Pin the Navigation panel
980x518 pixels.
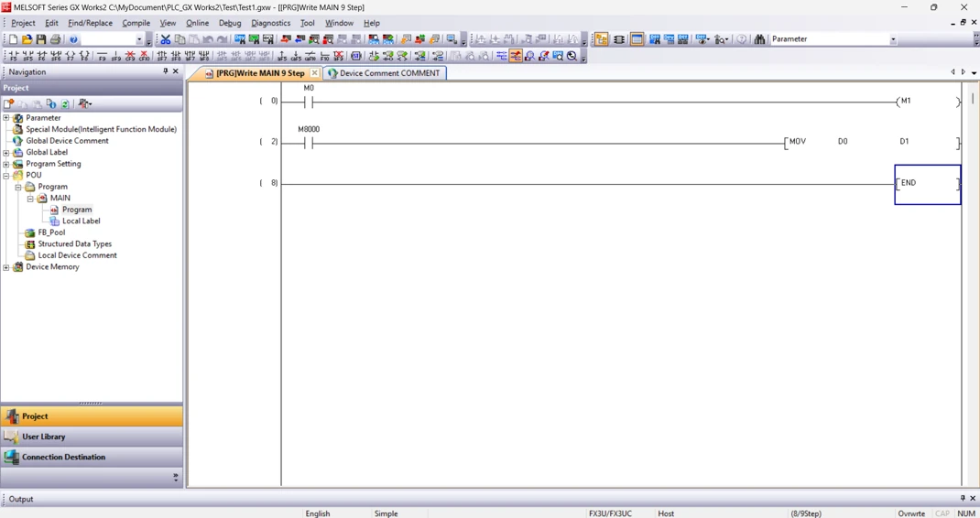pos(165,71)
